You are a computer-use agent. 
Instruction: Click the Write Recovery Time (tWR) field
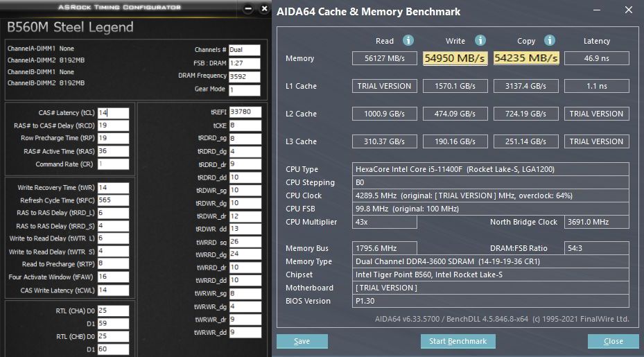point(113,188)
